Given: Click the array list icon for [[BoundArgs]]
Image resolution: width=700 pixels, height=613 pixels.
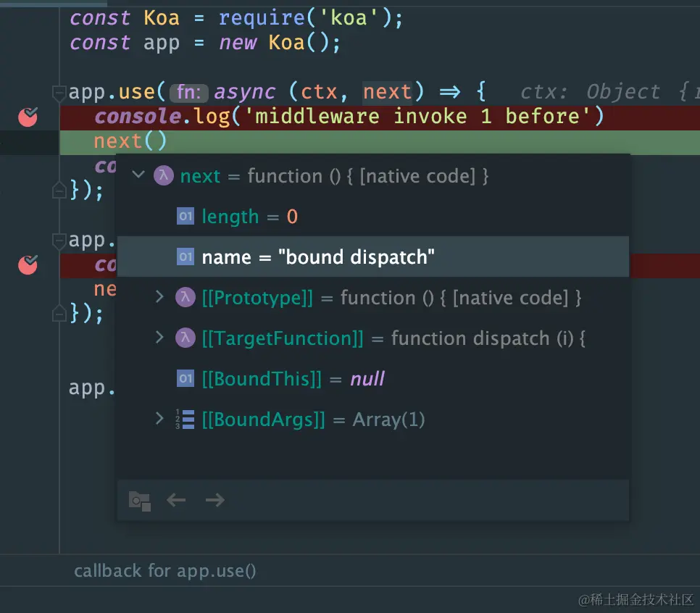Looking at the screenshot, I should point(186,420).
